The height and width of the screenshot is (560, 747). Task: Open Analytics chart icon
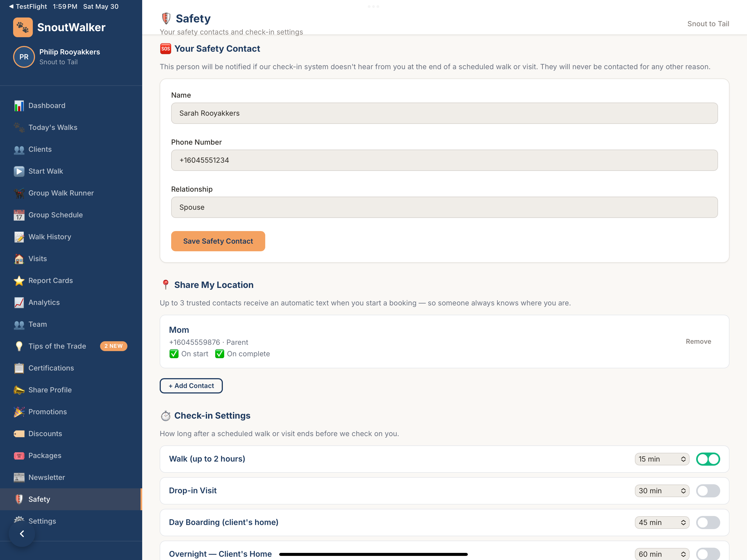(19, 303)
